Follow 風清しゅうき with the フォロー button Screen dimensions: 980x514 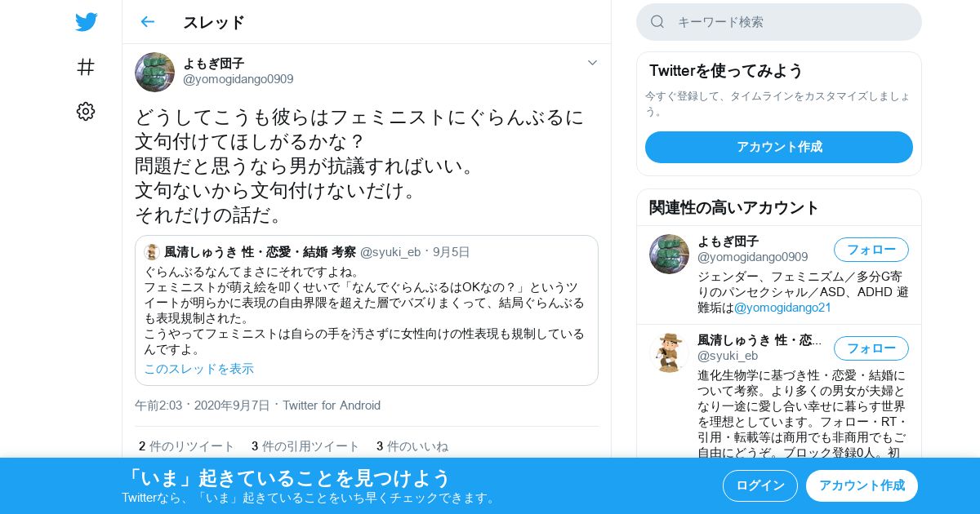[871, 348]
